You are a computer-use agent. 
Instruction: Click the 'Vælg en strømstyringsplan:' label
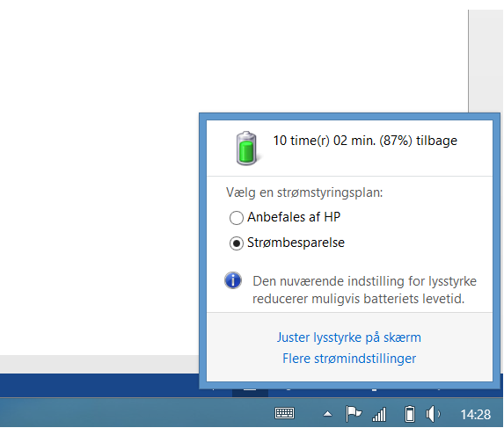(304, 192)
